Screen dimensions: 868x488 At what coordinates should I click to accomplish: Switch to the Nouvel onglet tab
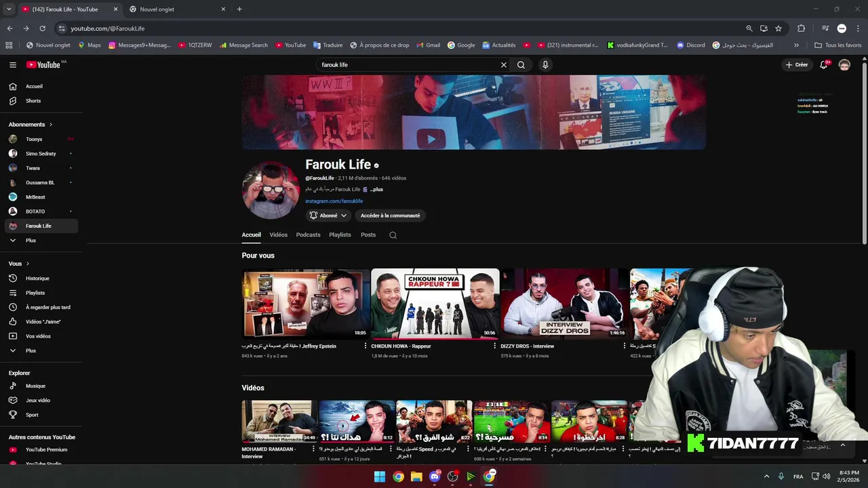[x=178, y=9]
